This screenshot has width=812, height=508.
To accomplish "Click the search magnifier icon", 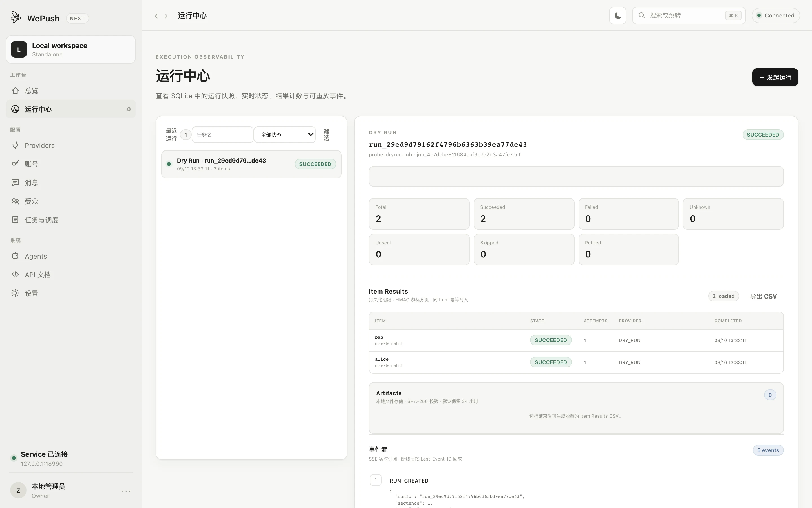I will (641, 16).
